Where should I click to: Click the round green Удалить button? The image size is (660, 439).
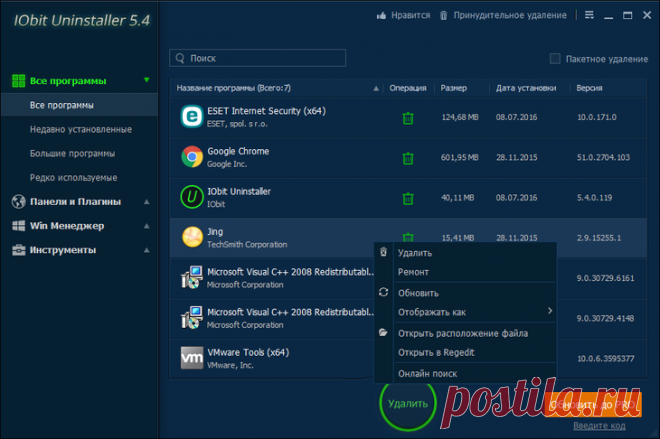tap(407, 403)
